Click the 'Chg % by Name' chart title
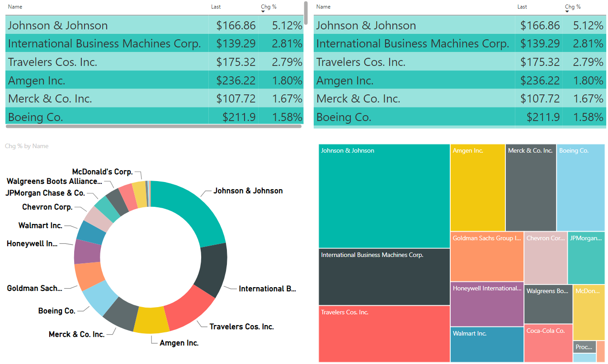This screenshot has width=608, height=364. coord(27,146)
